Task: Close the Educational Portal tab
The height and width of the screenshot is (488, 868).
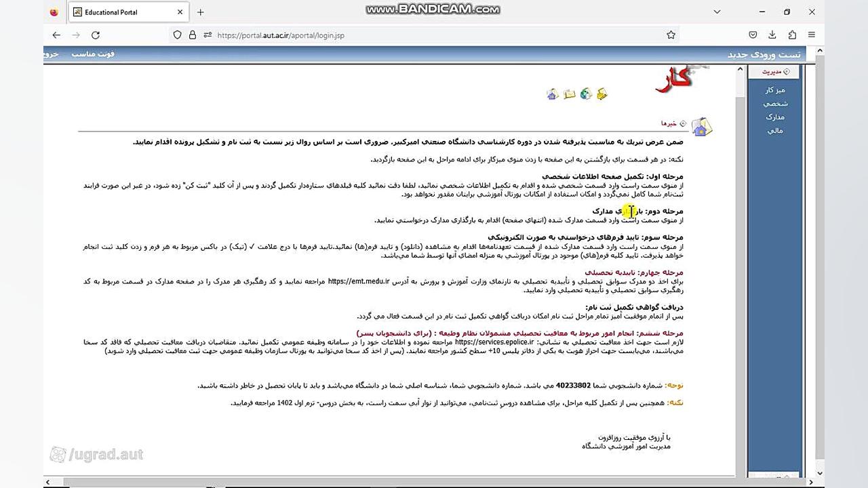Action: click(180, 12)
